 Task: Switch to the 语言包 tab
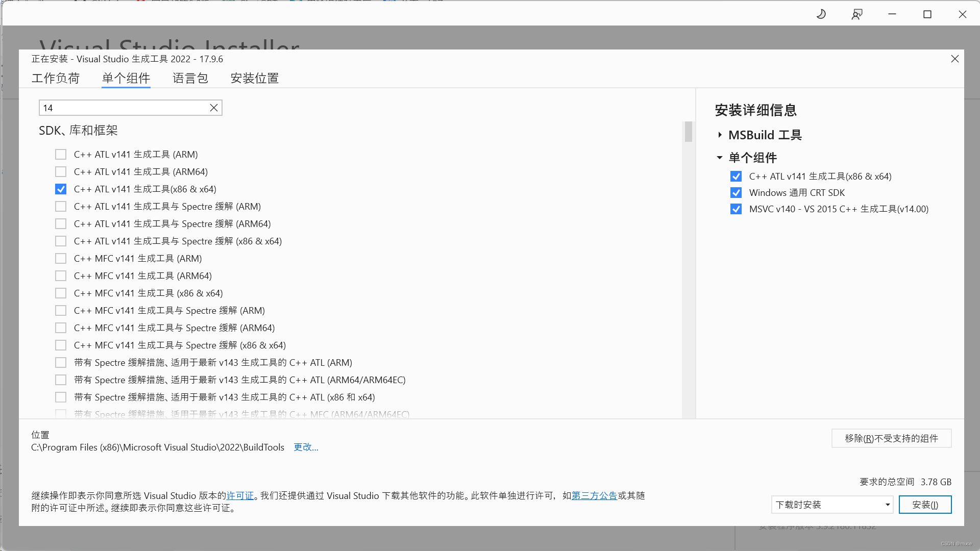pyautogui.click(x=190, y=78)
